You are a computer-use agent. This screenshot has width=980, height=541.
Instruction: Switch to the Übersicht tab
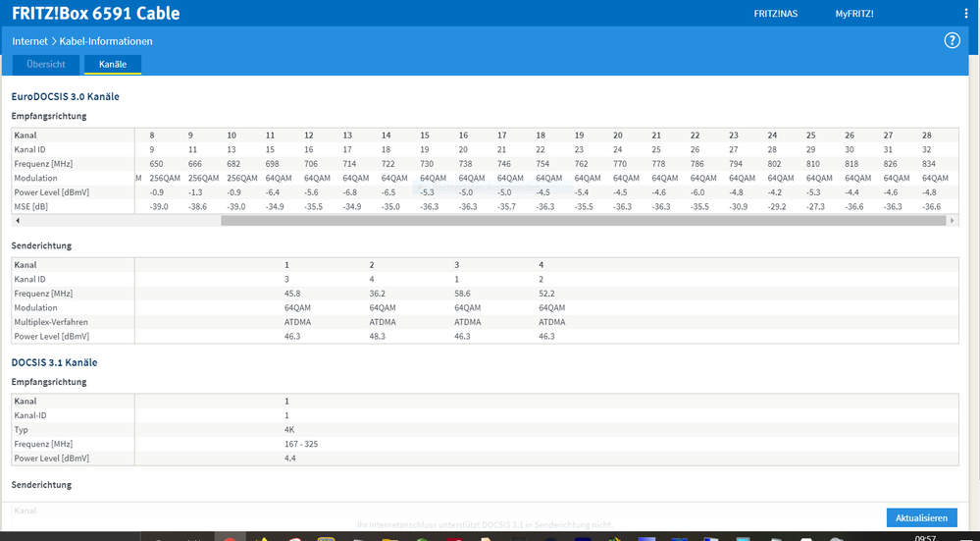tap(46, 65)
